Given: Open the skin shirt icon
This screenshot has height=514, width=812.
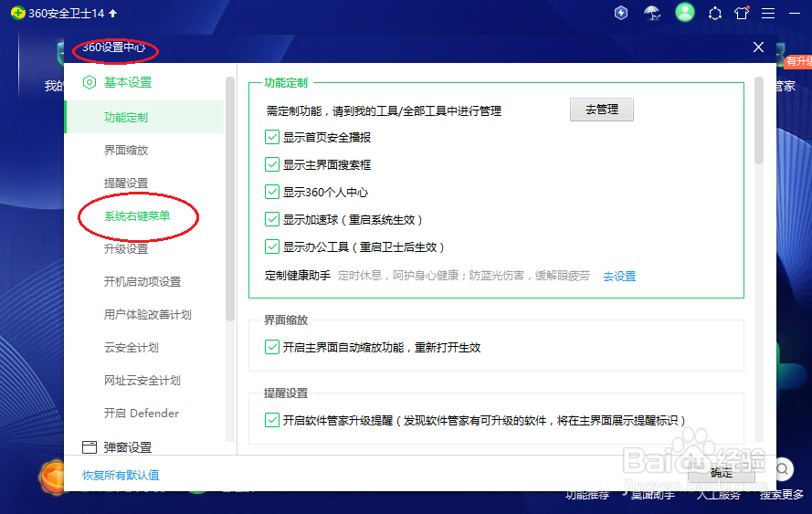Looking at the screenshot, I should click(742, 13).
